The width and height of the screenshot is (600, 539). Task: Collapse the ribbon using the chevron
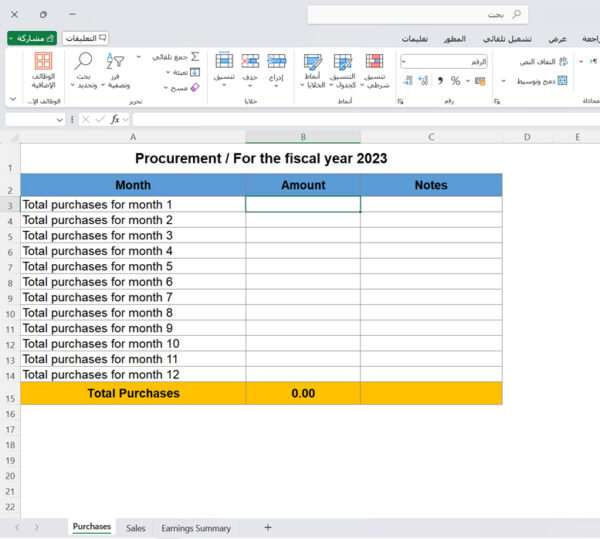click(x=13, y=100)
